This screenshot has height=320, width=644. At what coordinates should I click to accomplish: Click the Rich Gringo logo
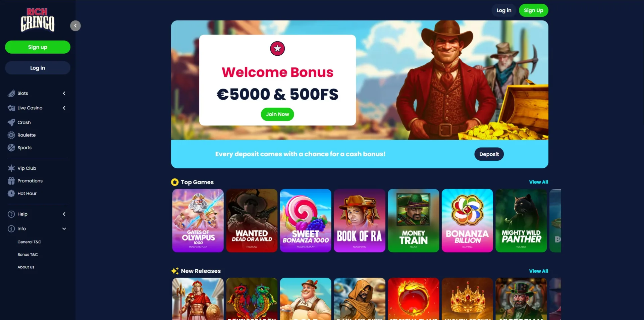point(37,20)
